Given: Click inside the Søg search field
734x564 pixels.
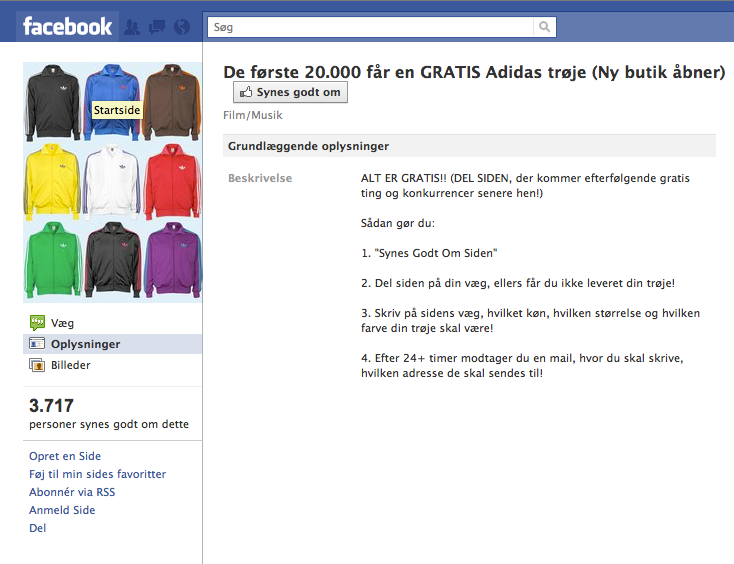Looking at the screenshot, I should click(370, 27).
